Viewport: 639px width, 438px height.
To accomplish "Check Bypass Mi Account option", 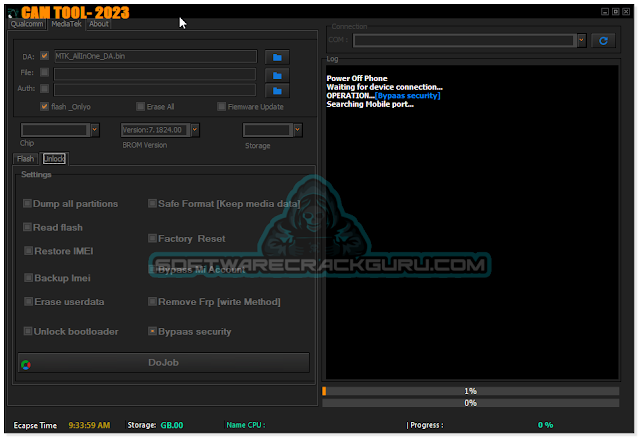I will 152,269.
